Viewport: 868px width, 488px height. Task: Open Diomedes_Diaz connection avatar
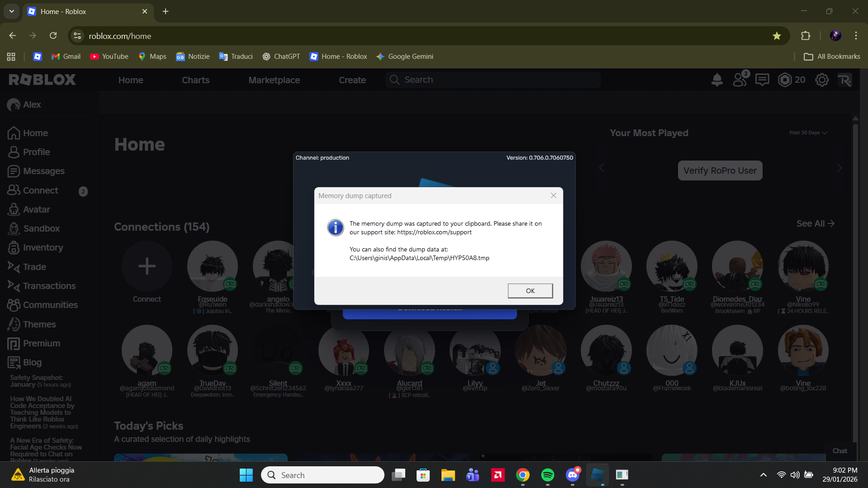click(737, 266)
